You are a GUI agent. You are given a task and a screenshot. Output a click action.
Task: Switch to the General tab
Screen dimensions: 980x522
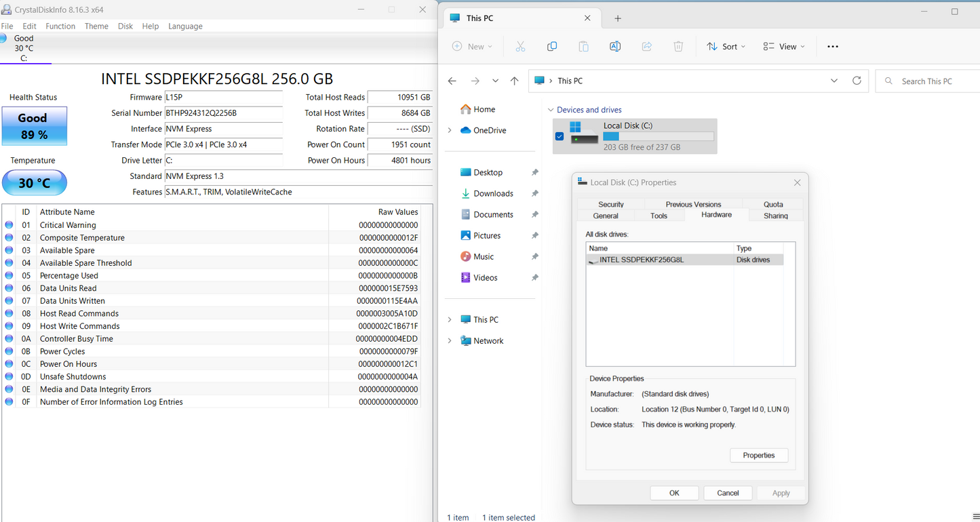click(x=606, y=216)
